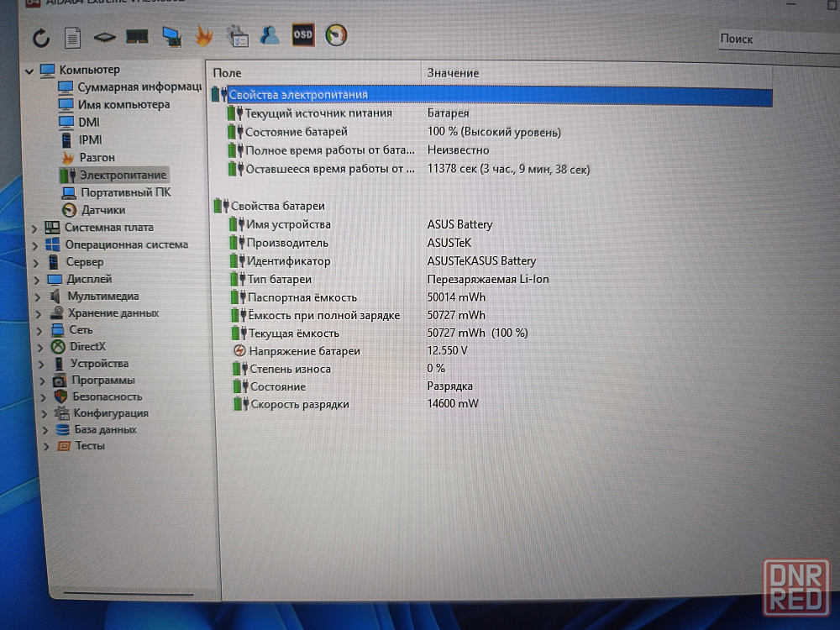840x630 pixels.
Task: Select Электропитание in the sidebar tree
Action: click(x=114, y=176)
